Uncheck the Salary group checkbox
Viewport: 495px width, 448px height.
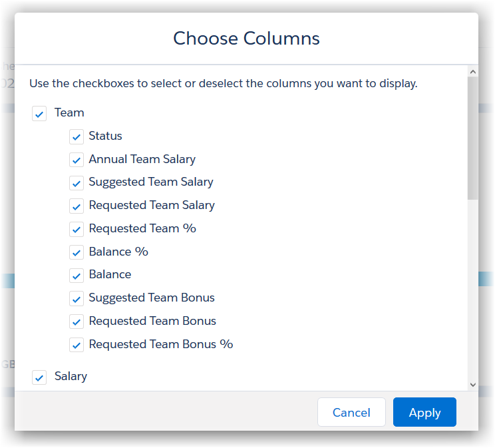coord(41,377)
